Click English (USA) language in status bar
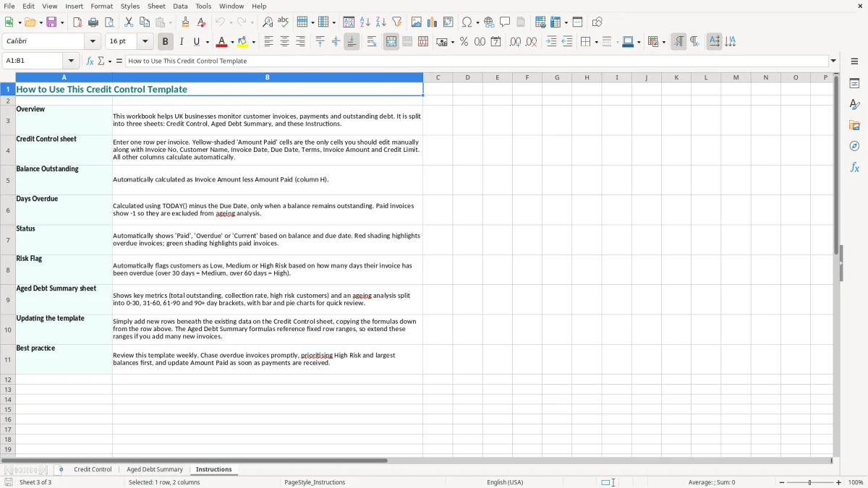The height and width of the screenshot is (488, 868). coord(505,482)
